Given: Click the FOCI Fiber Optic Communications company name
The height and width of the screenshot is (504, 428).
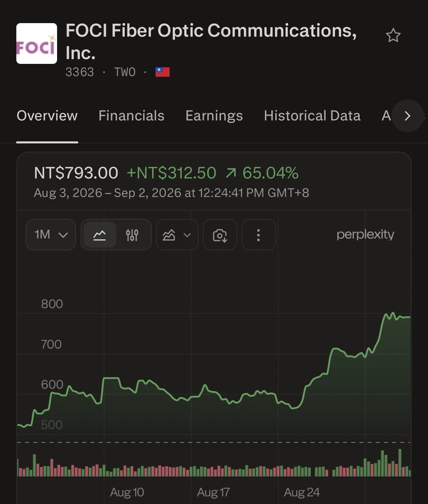Looking at the screenshot, I should [x=211, y=42].
